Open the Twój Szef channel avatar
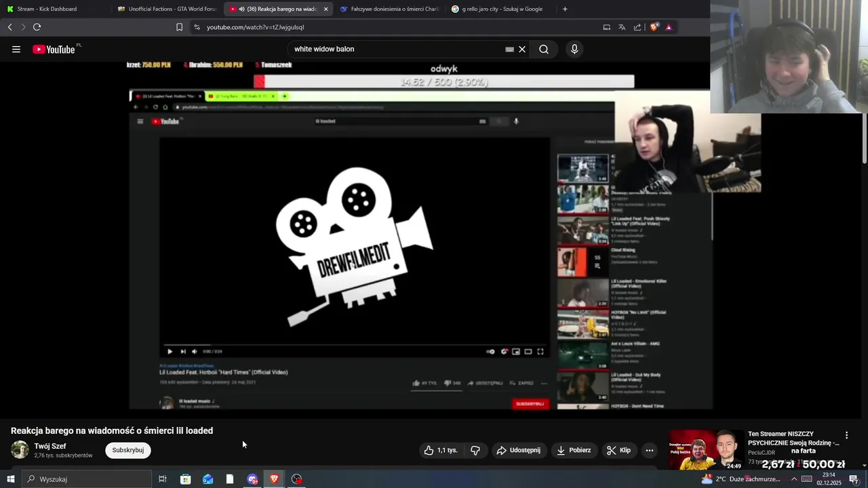This screenshot has width=868, height=488. (20, 450)
